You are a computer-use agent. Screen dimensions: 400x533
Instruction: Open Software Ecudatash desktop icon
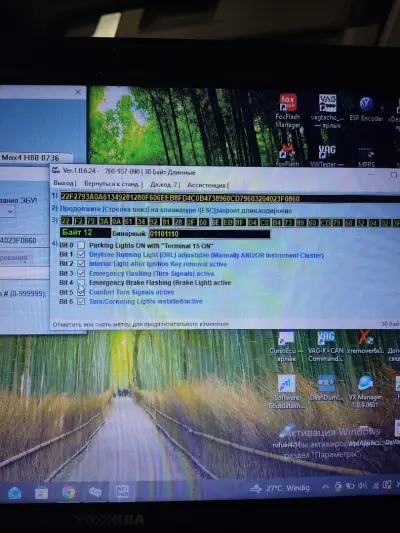[x=286, y=392]
